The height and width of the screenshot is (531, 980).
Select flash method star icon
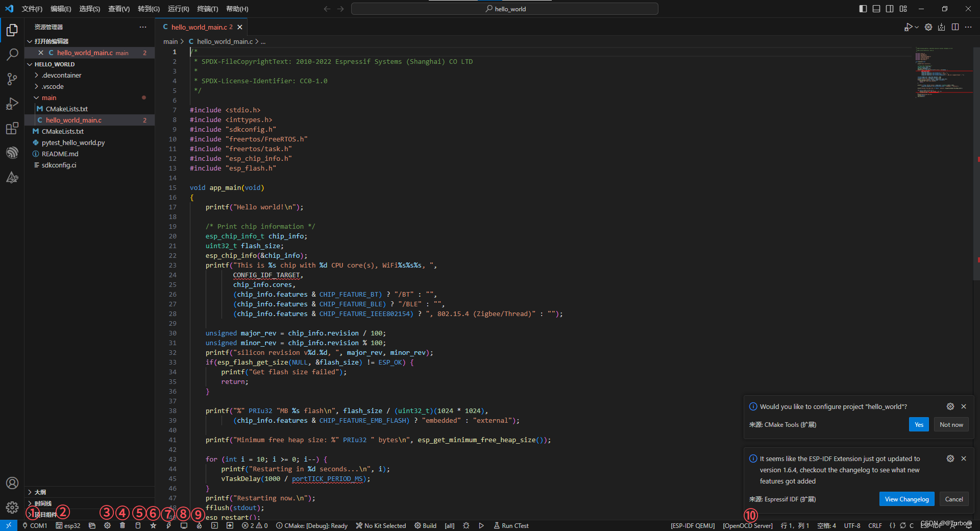(x=153, y=525)
